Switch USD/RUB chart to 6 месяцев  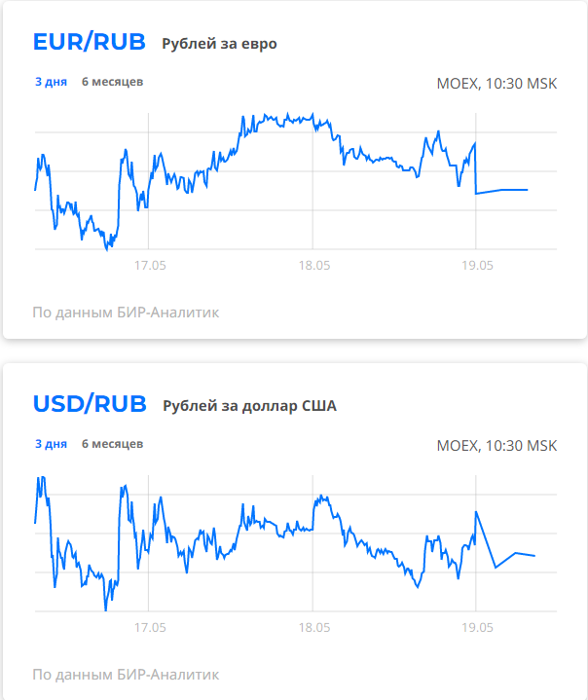(x=113, y=444)
